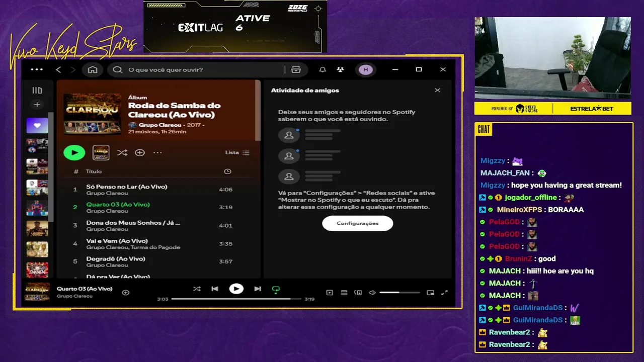
Task: Click 'MAJACH_FAN' username in chat
Action: (x=505, y=173)
